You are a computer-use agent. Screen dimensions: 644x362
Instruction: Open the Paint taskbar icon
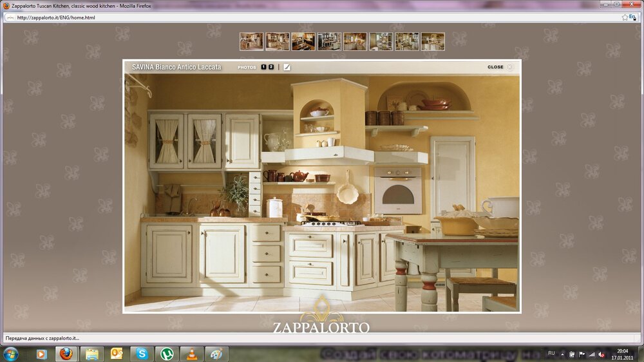tap(217, 354)
